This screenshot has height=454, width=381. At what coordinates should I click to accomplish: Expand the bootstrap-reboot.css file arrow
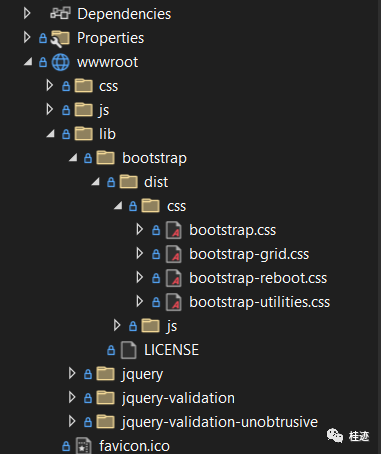[x=140, y=277]
